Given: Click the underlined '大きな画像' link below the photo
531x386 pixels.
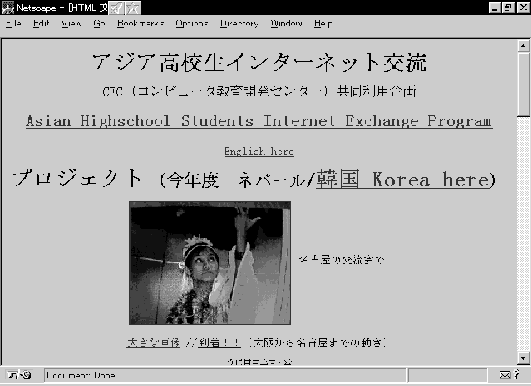Looking at the screenshot, I should pos(153,343).
